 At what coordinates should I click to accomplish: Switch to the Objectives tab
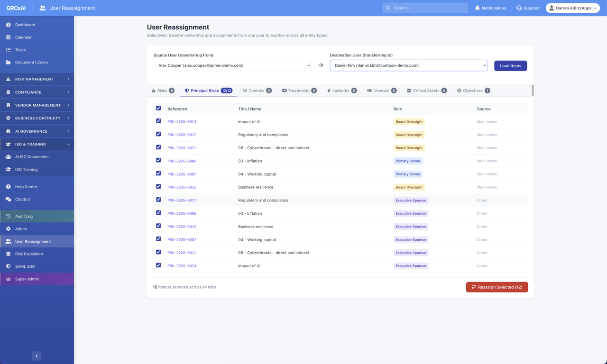(473, 91)
